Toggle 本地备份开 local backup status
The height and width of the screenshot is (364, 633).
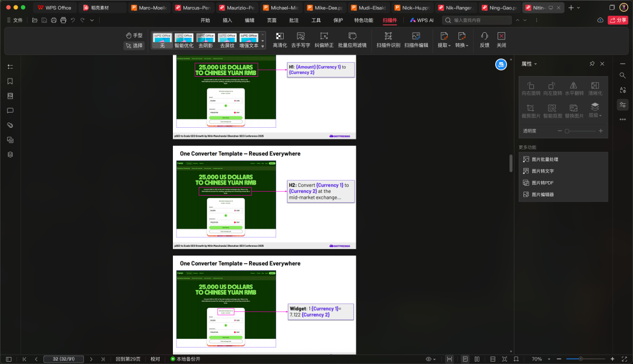[185, 359]
